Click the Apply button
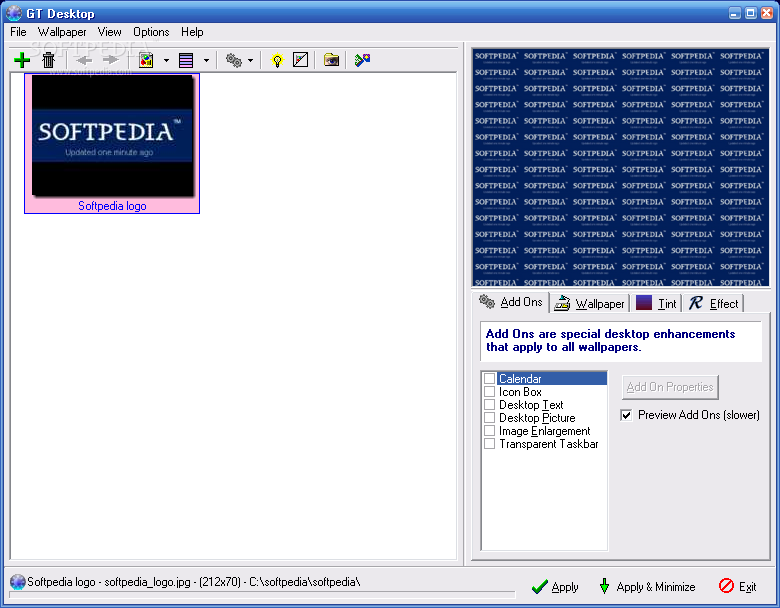 (555, 587)
